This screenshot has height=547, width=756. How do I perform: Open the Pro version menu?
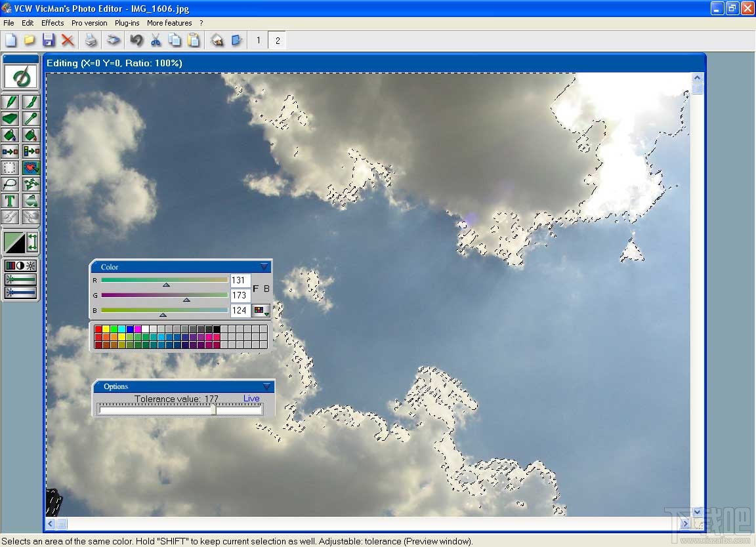point(89,23)
